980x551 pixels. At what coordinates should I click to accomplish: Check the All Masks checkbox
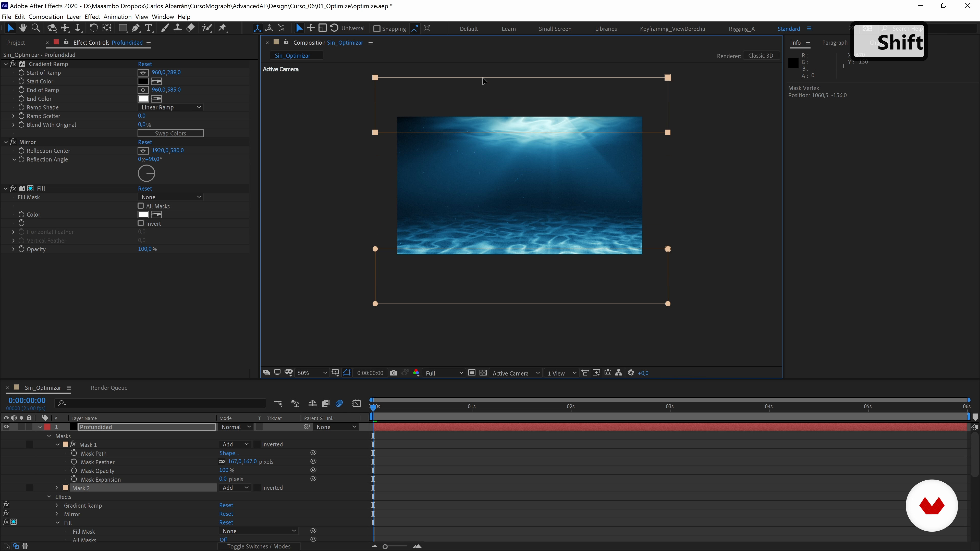tap(141, 206)
